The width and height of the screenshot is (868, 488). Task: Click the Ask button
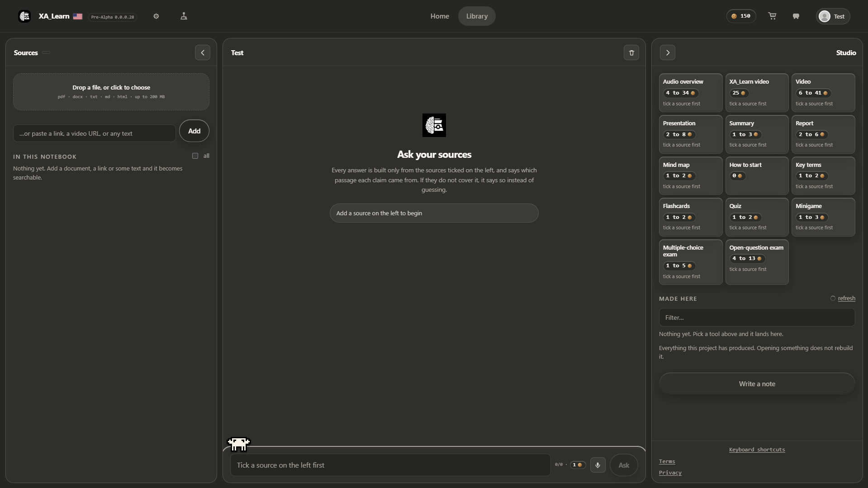coord(624,465)
